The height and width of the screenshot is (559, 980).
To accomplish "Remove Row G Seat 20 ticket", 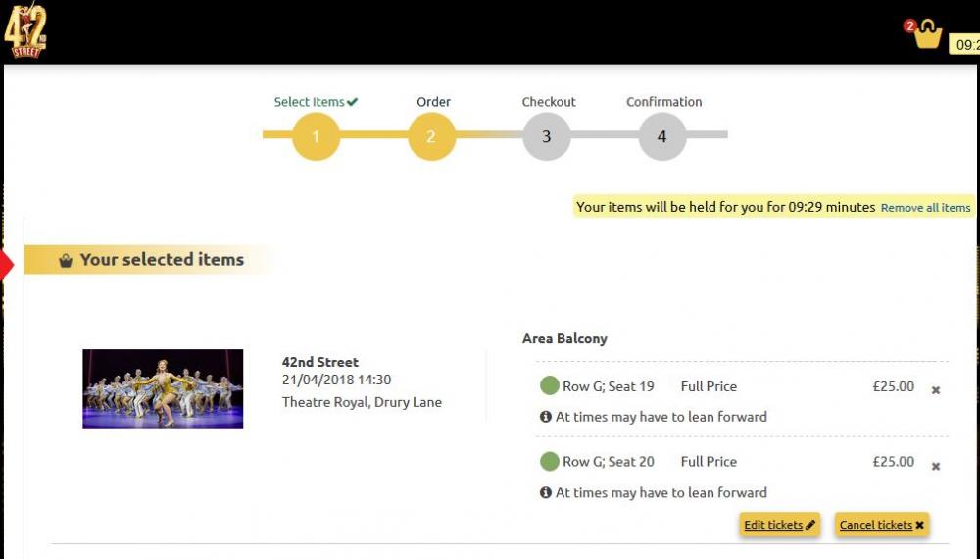I will 936,467.
